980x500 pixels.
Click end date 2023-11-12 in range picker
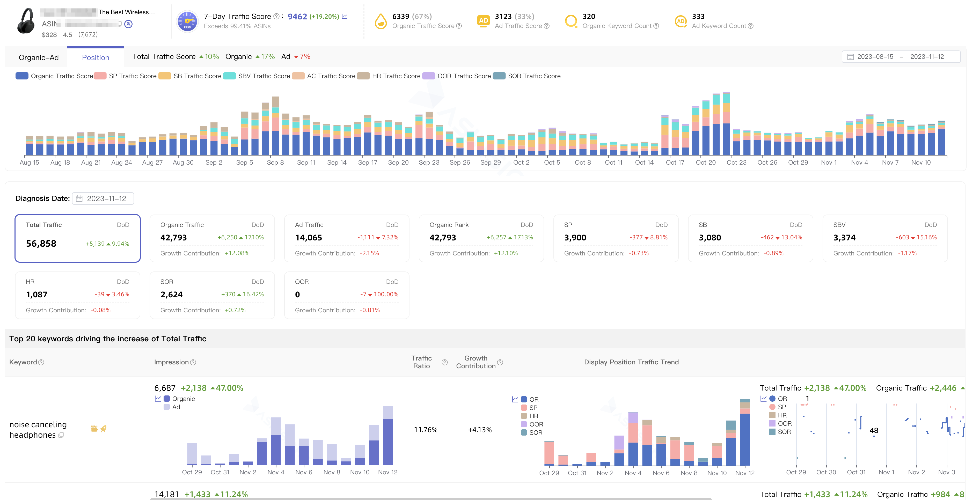coord(927,57)
